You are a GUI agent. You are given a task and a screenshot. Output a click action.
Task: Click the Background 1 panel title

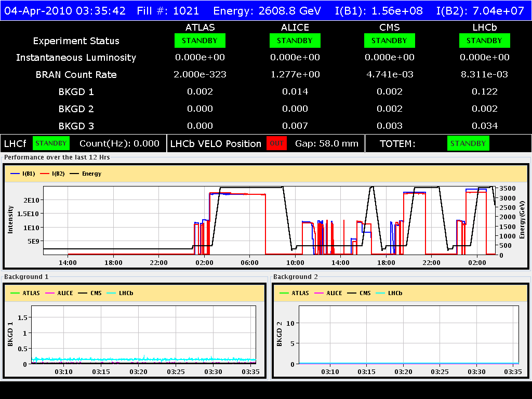pos(26,277)
